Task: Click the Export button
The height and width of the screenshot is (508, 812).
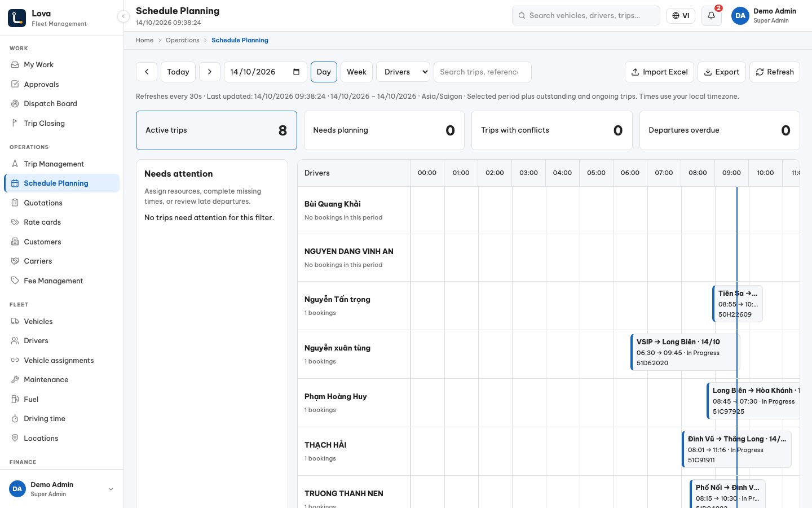Action: [722, 72]
